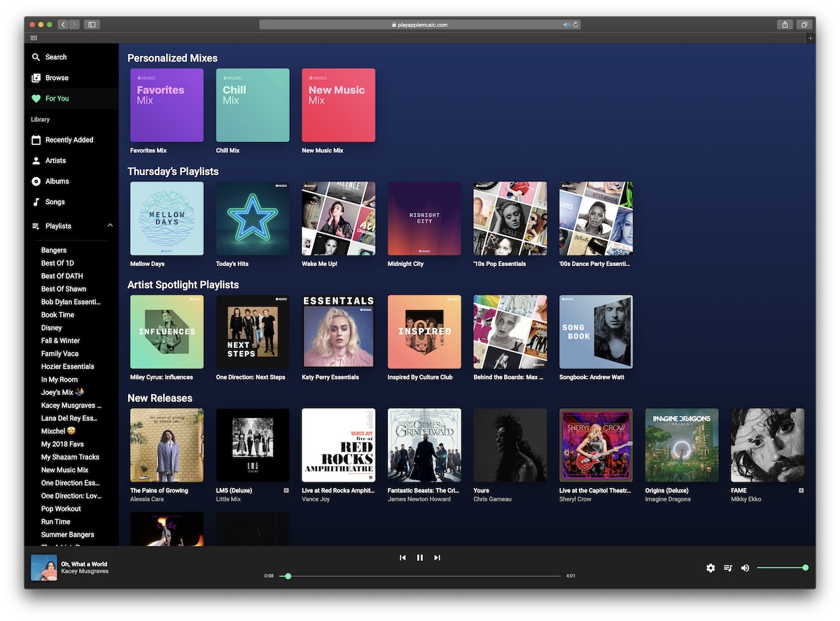The width and height of the screenshot is (840, 621).
Task: Open the Run Time playlist
Action: pos(56,522)
